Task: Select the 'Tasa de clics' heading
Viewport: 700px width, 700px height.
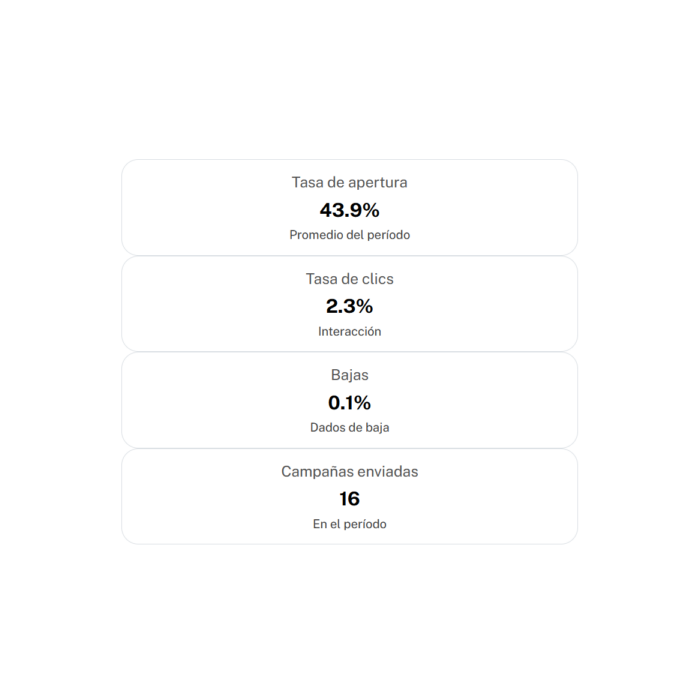Action: (349, 279)
